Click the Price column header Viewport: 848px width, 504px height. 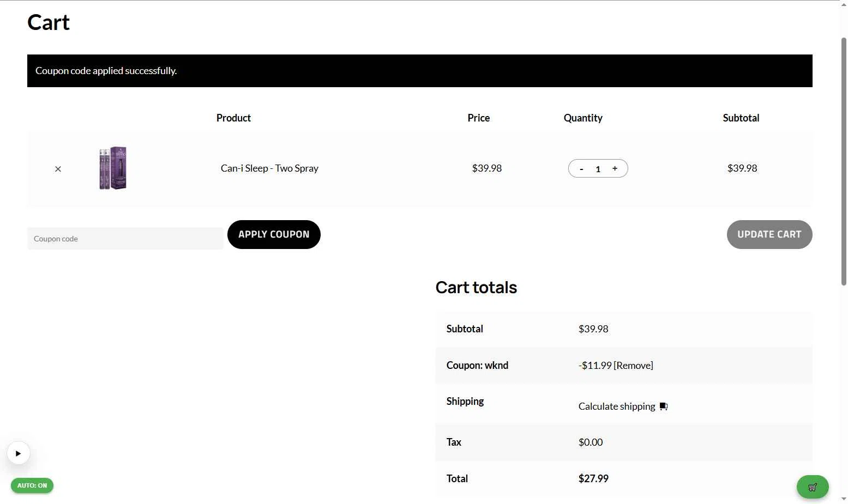[478, 118]
